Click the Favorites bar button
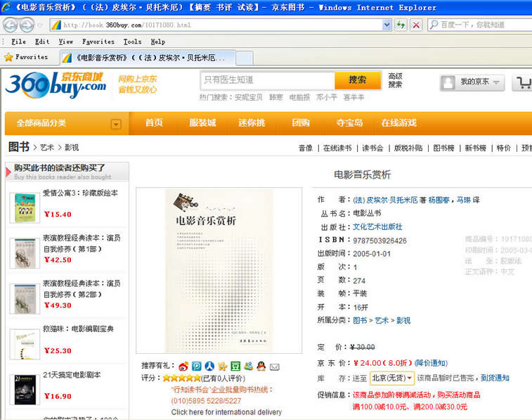The image size is (532, 420). (27, 57)
